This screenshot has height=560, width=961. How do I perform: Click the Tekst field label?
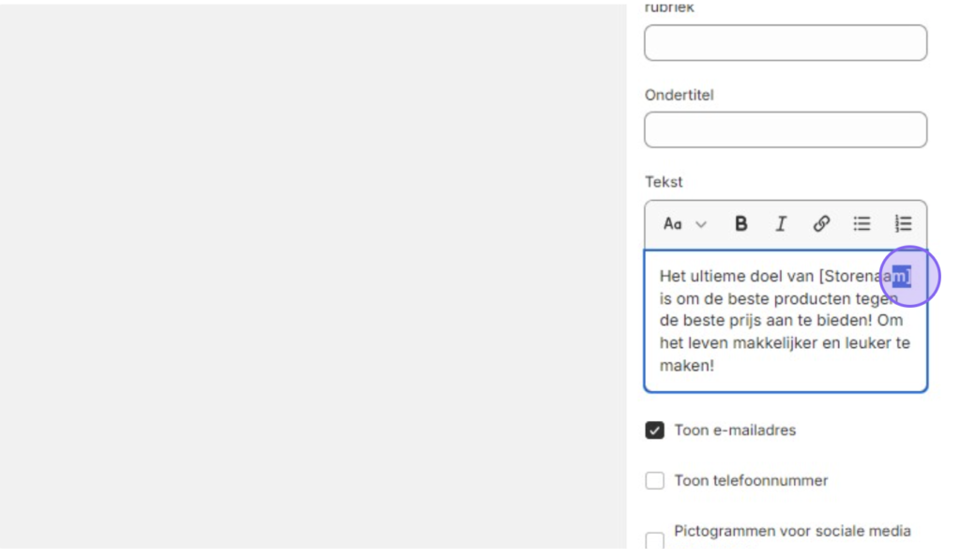tap(664, 182)
